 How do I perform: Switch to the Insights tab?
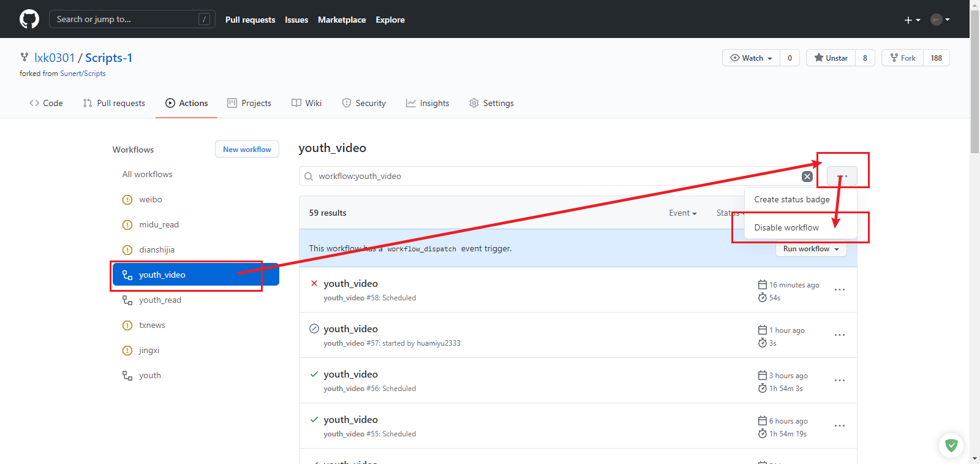pyautogui.click(x=428, y=103)
